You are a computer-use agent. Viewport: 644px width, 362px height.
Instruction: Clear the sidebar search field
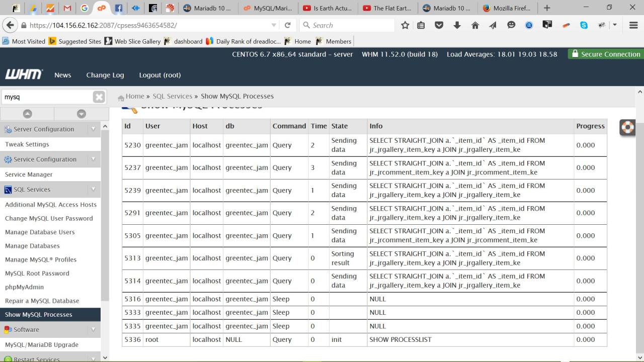[99, 97]
